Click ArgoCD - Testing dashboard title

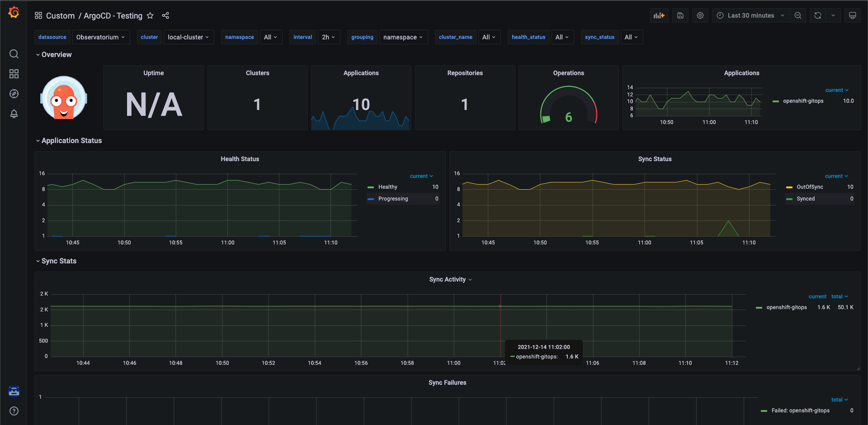(x=113, y=16)
